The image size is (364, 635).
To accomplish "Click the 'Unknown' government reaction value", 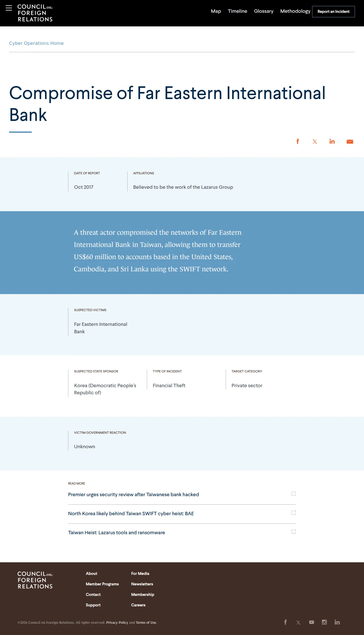I will point(84,447).
